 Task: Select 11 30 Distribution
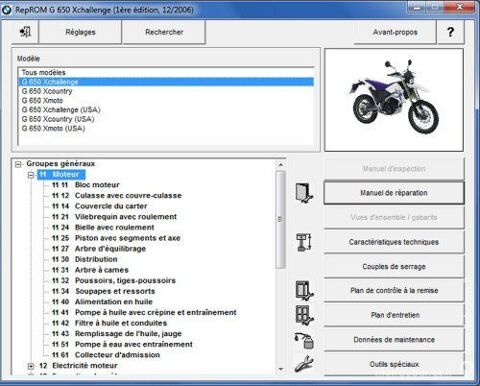click(x=85, y=259)
